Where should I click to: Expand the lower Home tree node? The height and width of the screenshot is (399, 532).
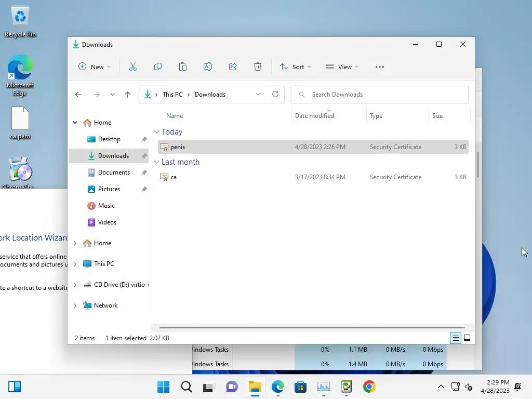tap(75, 243)
